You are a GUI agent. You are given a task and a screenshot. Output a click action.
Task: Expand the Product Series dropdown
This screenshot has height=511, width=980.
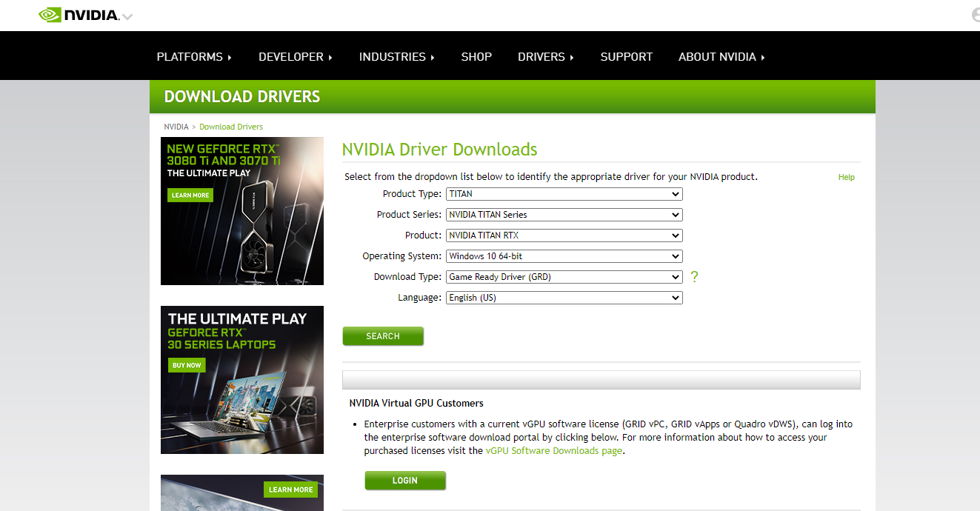[564, 215]
